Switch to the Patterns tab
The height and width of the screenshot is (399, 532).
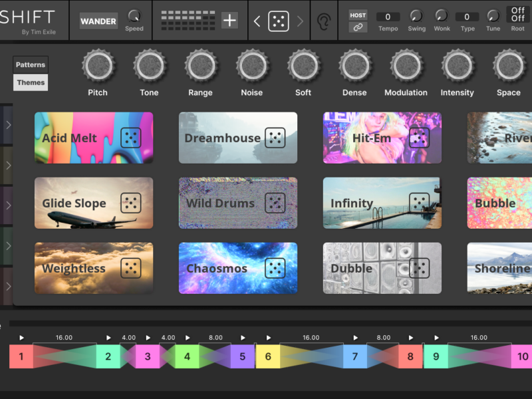[31, 65]
